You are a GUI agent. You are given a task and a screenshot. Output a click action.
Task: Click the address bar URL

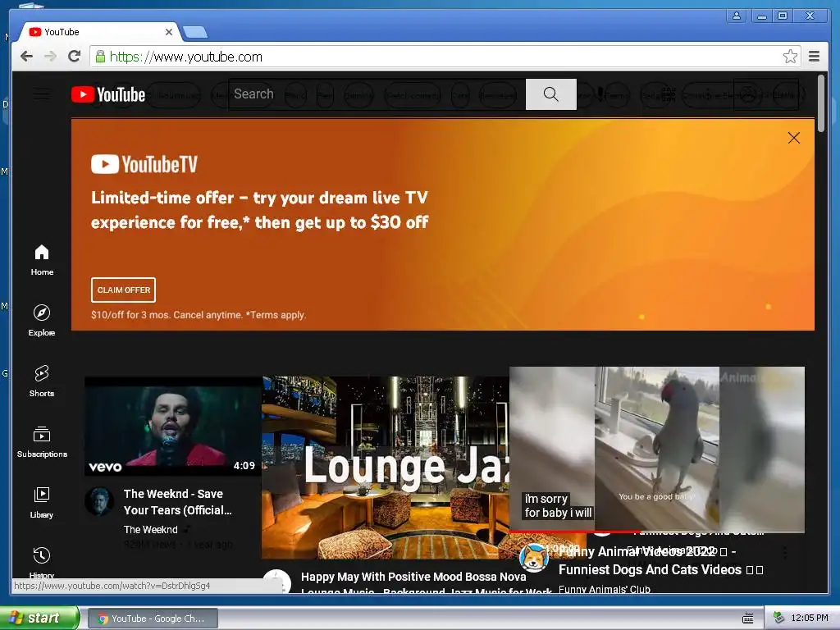[186, 57]
